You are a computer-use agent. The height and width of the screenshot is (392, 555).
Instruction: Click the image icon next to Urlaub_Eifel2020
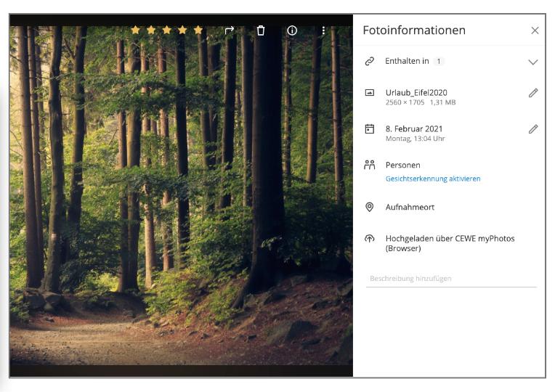point(370,93)
